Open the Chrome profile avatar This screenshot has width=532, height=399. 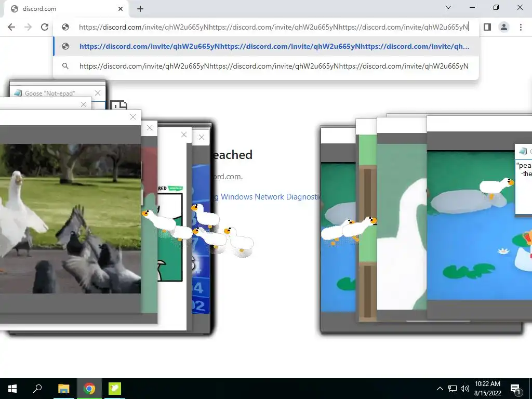[504, 27]
